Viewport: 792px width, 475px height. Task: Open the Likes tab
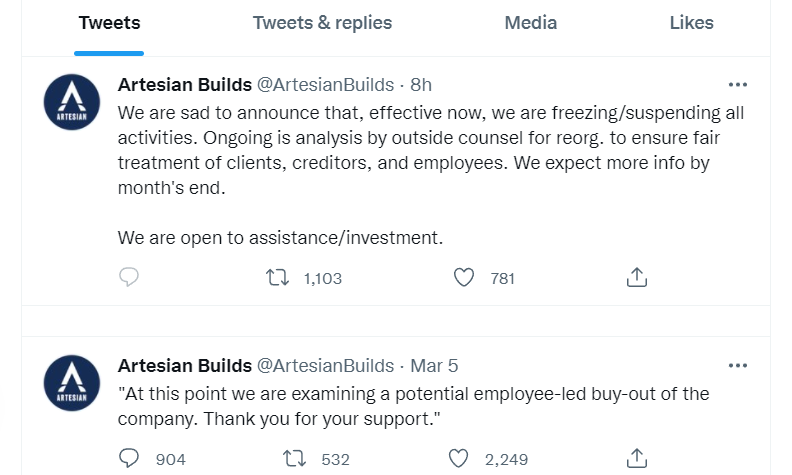click(x=691, y=23)
